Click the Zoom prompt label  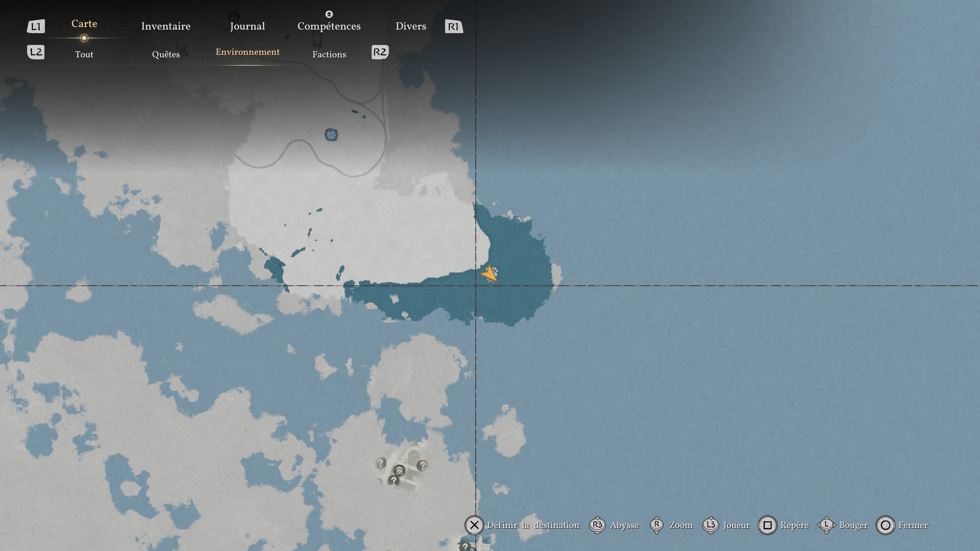pos(681,525)
